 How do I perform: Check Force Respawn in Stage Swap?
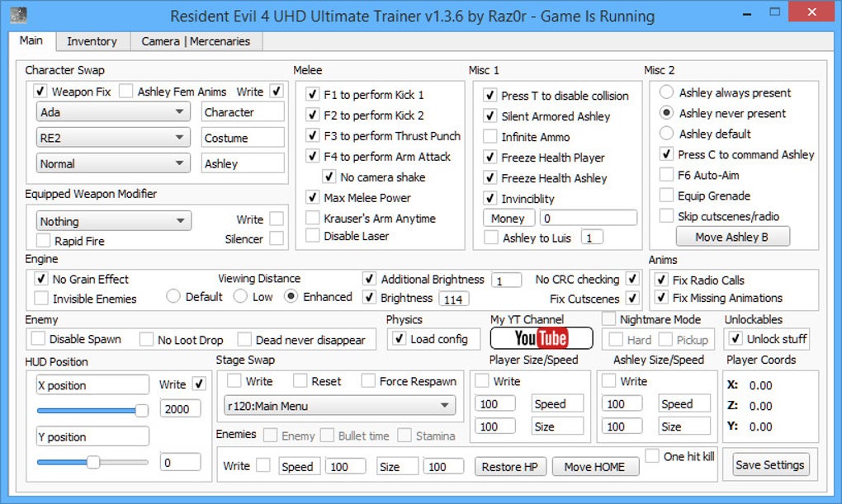(368, 380)
